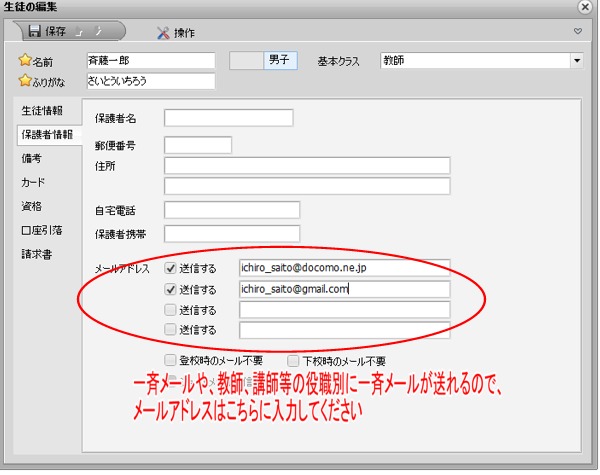Click the heart chevron icon at top right
The height and width of the screenshot is (475, 600).
(578, 31)
